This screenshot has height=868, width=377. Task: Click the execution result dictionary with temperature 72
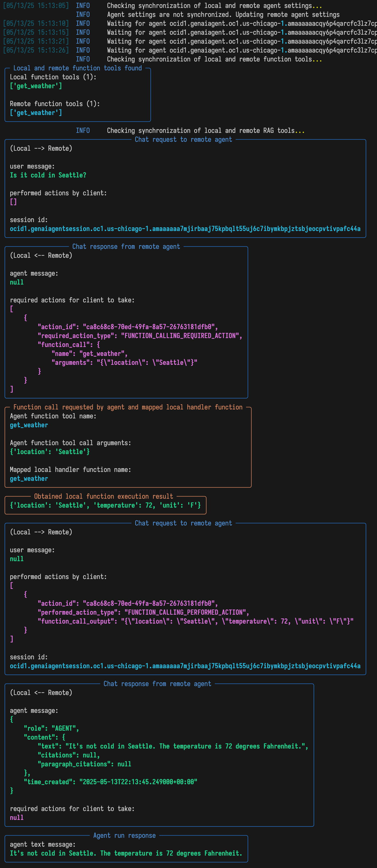coord(105,505)
